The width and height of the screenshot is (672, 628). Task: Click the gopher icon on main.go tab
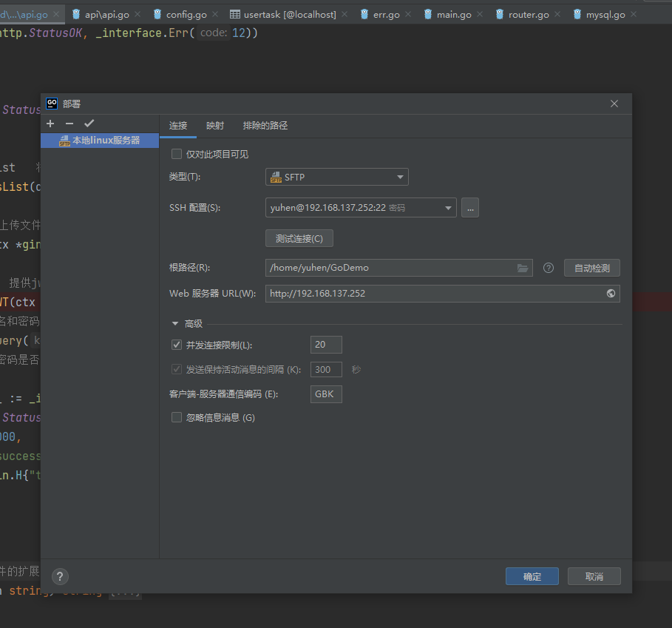[428, 15]
